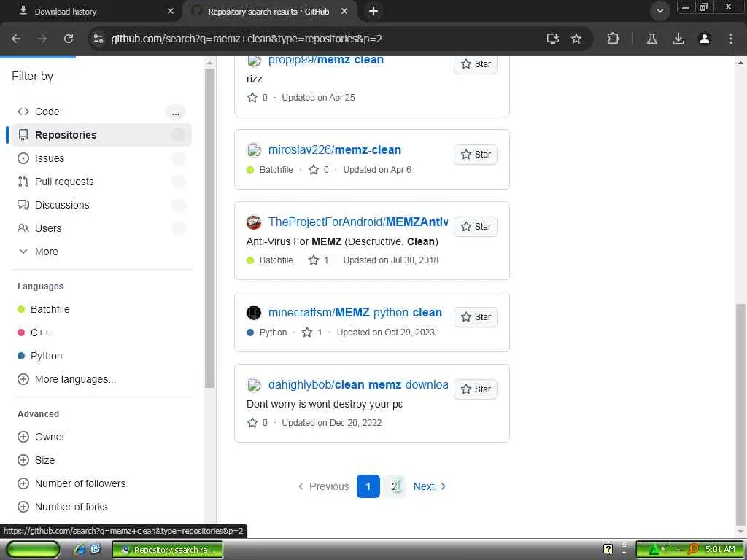Launch Internet Explorer from quick launch
This screenshot has height=560, width=747.
[80, 550]
